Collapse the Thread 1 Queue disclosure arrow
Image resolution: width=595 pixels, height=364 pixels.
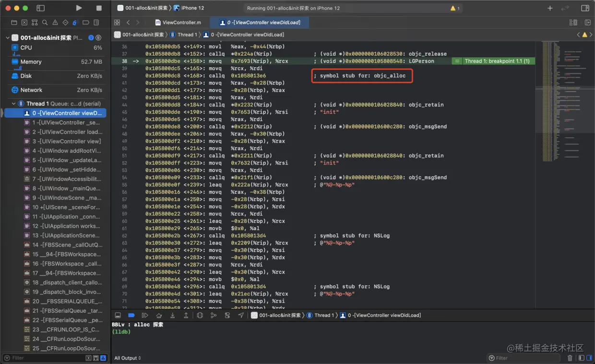pyautogui.click(x=14, y=104)
